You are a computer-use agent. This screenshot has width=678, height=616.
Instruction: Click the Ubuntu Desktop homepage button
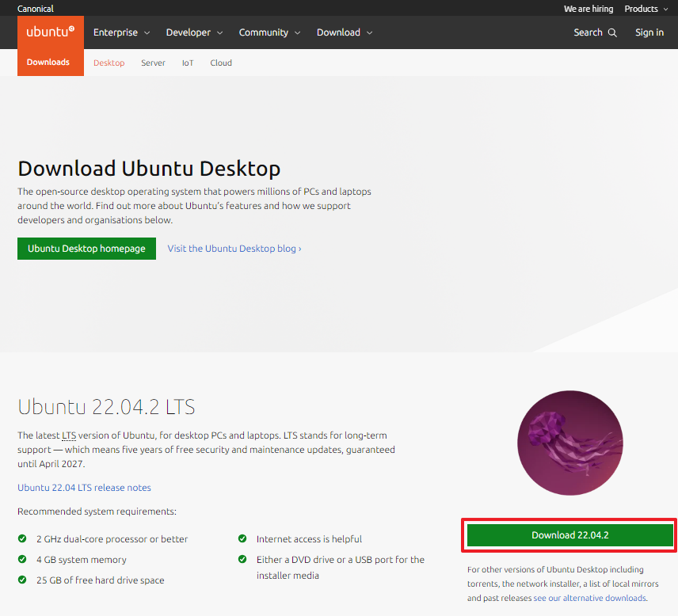(86, 249)
